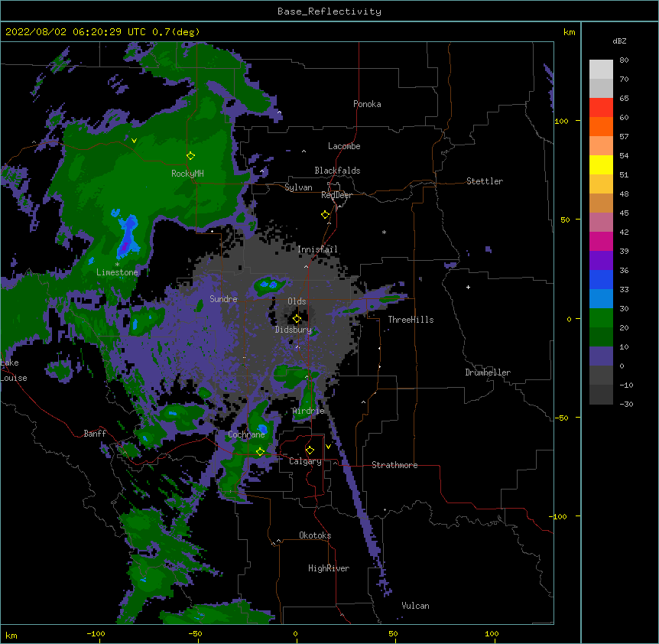Screen dimensions: 659x644
Task: Click the Calgary city label
Action: pyautogui.click(x=305, y=461)
